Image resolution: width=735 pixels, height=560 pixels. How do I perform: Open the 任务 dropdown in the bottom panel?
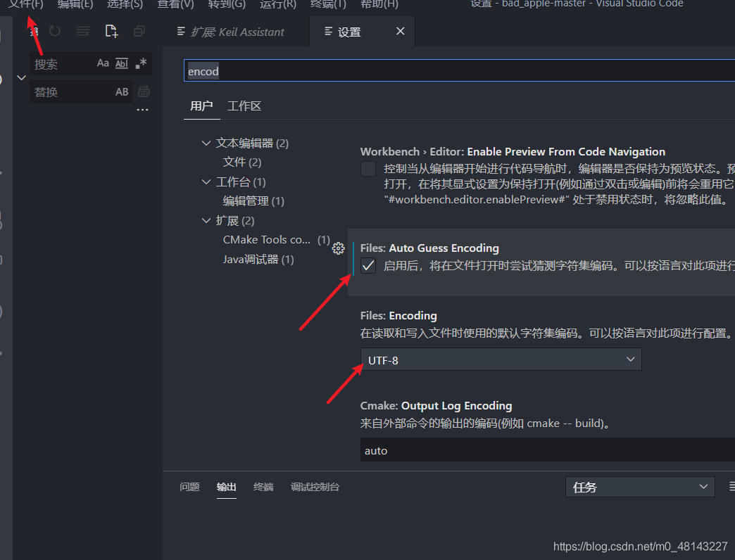tap(639, 486)
